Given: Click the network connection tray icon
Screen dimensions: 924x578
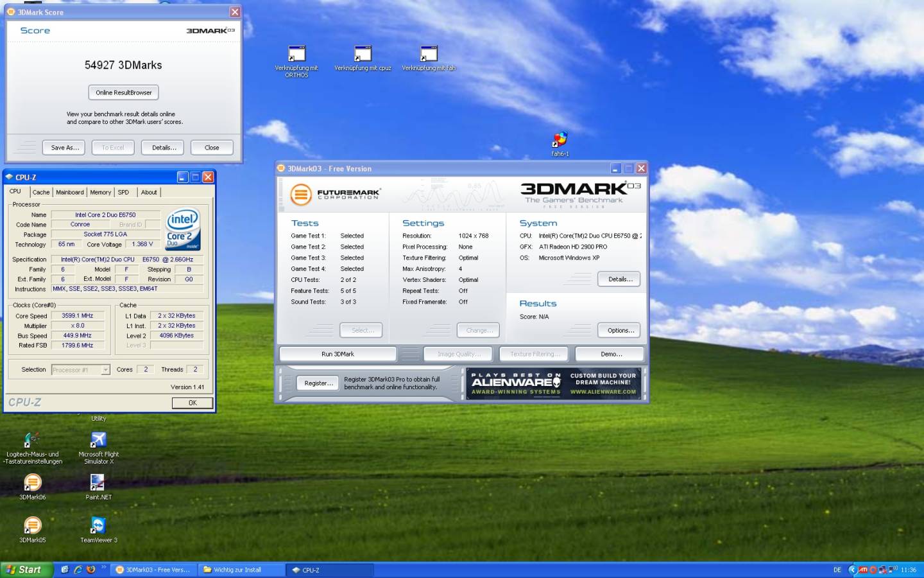Looking at the screenshot, I should [x=883, y=570].
